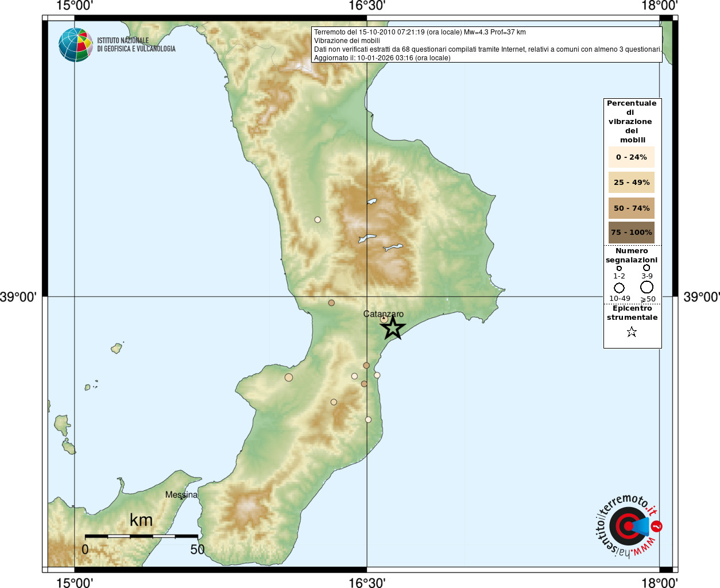Select the 25 - 49% legend swatch
Screen dimensions: 720x588
coord(631,183)
